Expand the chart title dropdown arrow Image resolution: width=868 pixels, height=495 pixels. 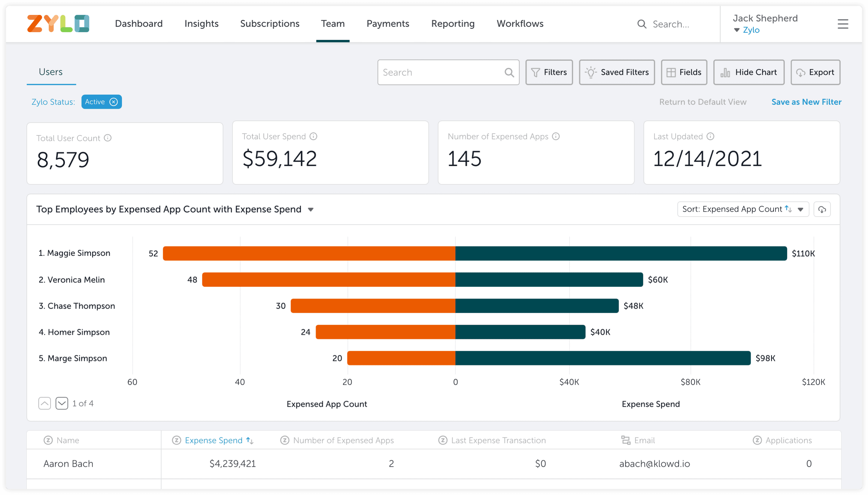click(x=310, y=210)
